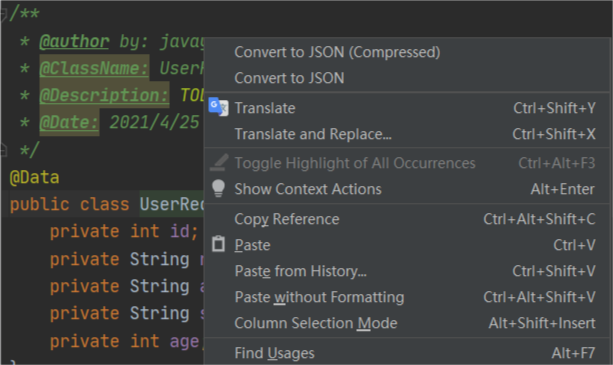Choose Toggle Highlight of All Occurrences
The image size is (613, 365).
tap(407, 163)
